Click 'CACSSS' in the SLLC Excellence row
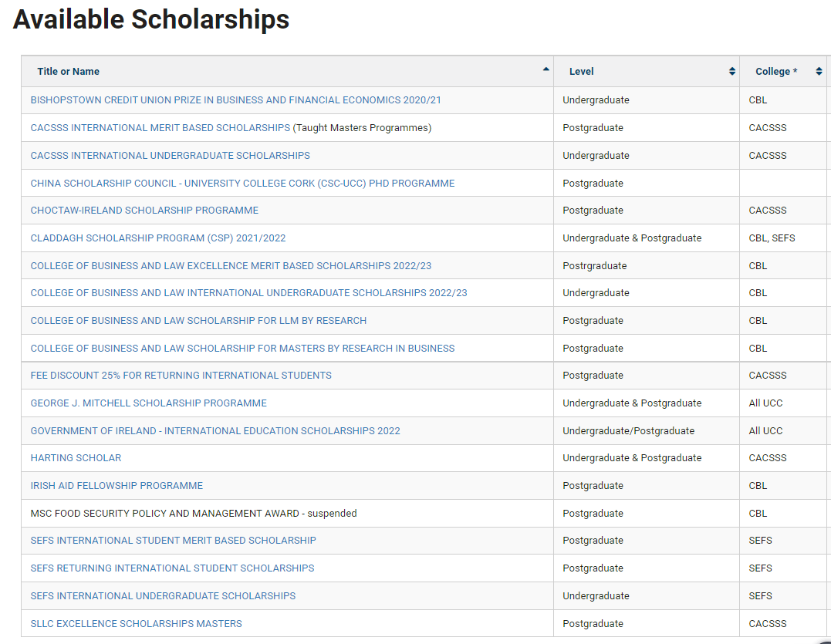Viewport: 831px width, 644px height. (768, 624)
